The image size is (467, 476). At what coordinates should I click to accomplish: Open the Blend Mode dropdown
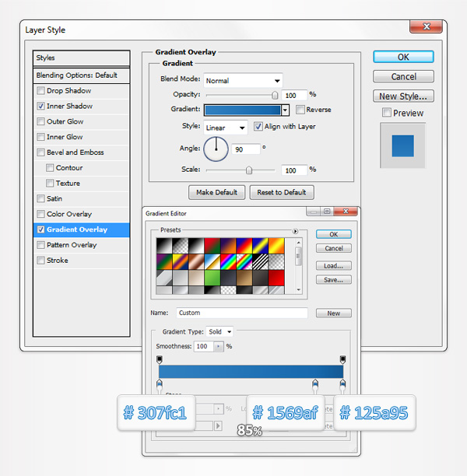[243, 81]
